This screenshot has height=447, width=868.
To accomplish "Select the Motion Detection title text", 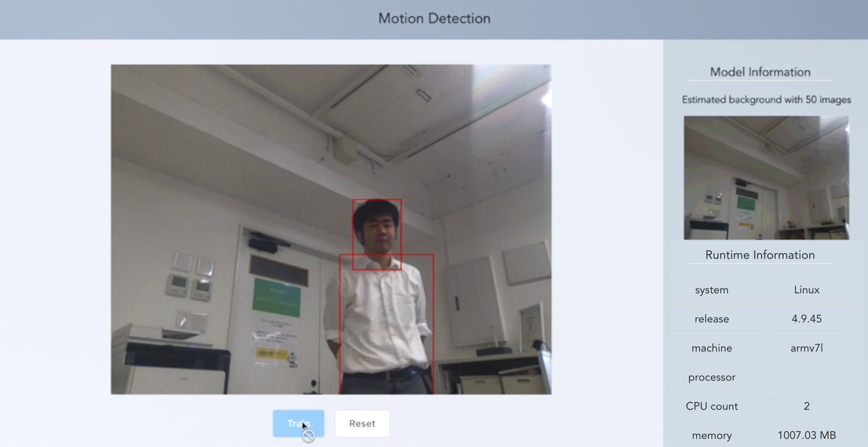I will point(434,18).
